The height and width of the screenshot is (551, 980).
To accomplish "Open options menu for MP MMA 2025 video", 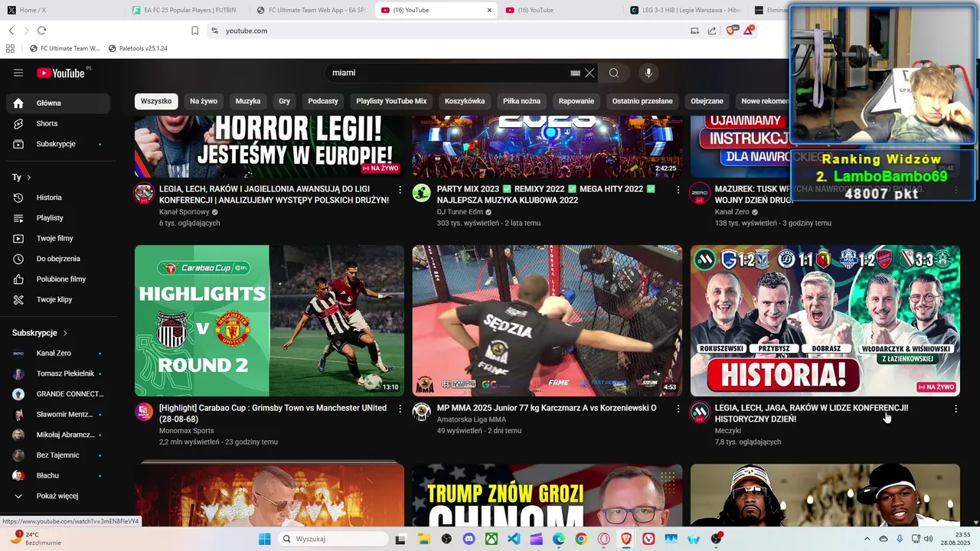I will (x=678, y=409).
